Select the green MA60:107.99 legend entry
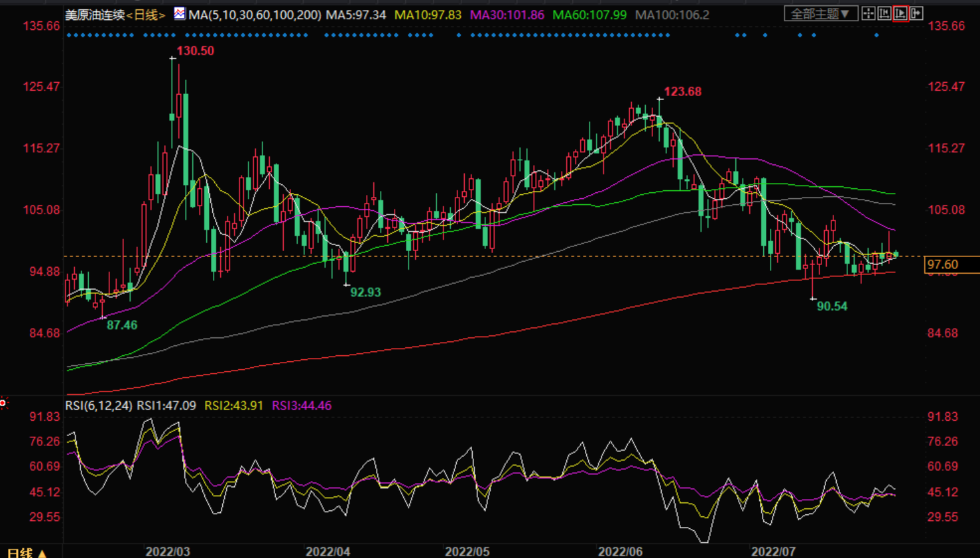The image size is (980, 558). pyautogui.click(x=589, y=15)
